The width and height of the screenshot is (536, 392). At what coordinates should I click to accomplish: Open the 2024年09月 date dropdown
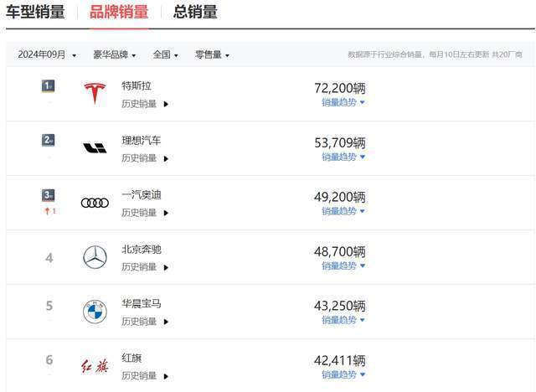pos(47,54)
